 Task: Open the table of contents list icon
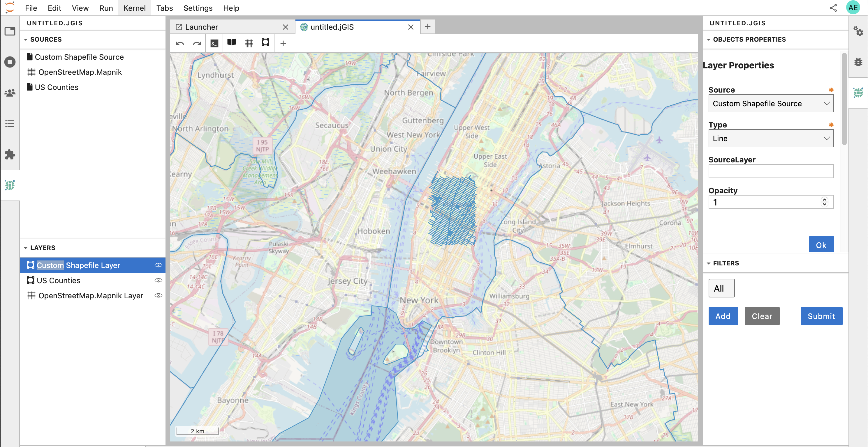tap(10, 123)
